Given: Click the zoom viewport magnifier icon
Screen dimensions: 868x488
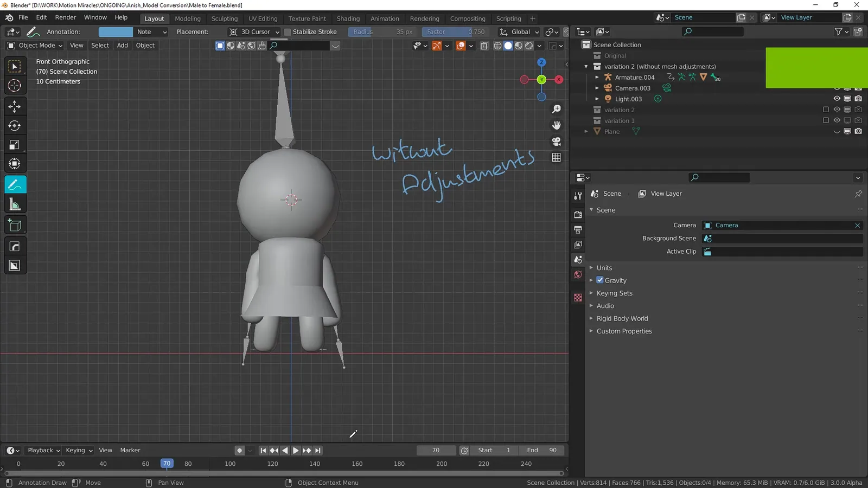Looking at the screenshot, I should pyautogui.click(x=556, y=109).
